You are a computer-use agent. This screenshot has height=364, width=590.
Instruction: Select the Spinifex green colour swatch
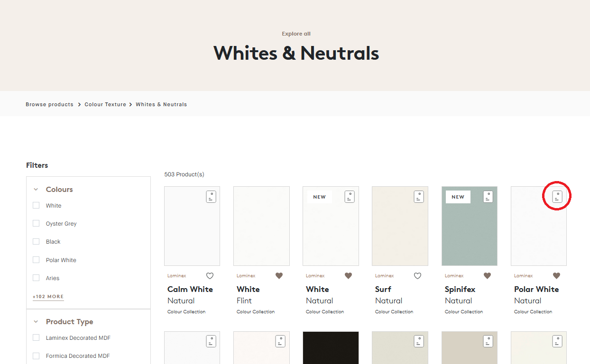469,226
